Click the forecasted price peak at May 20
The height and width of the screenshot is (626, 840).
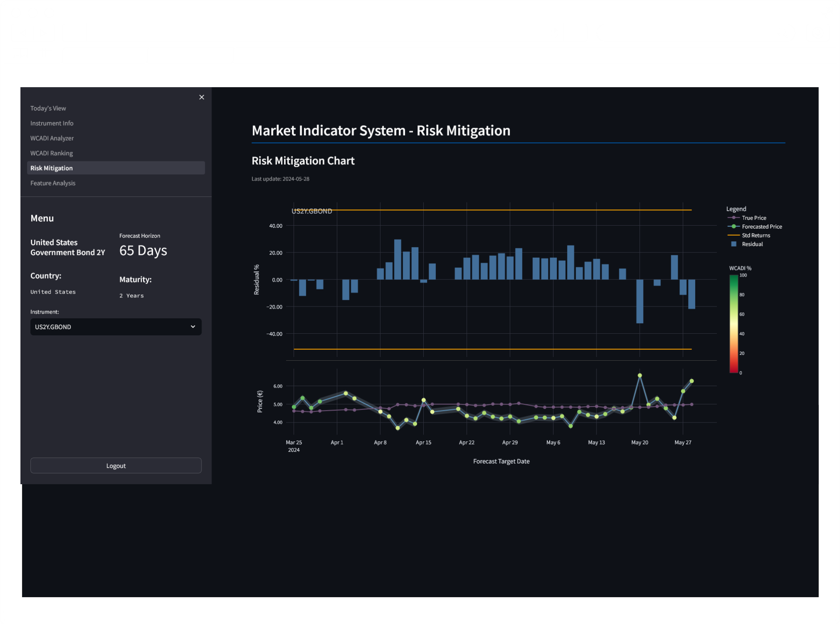[x=639, y=376]
